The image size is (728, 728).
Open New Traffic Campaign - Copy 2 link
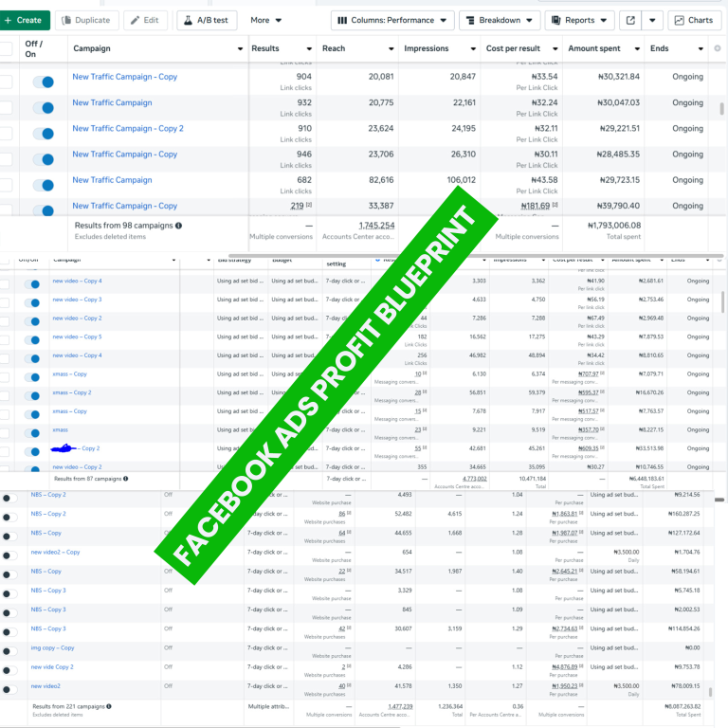tap(128, 129)
